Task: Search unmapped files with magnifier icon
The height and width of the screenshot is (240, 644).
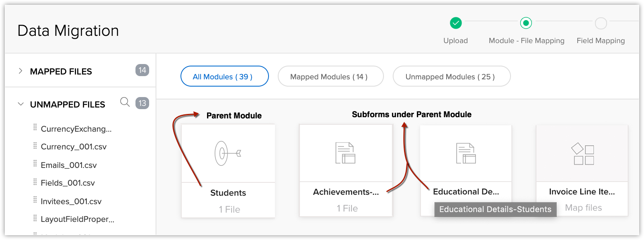Action: (125, 102)
